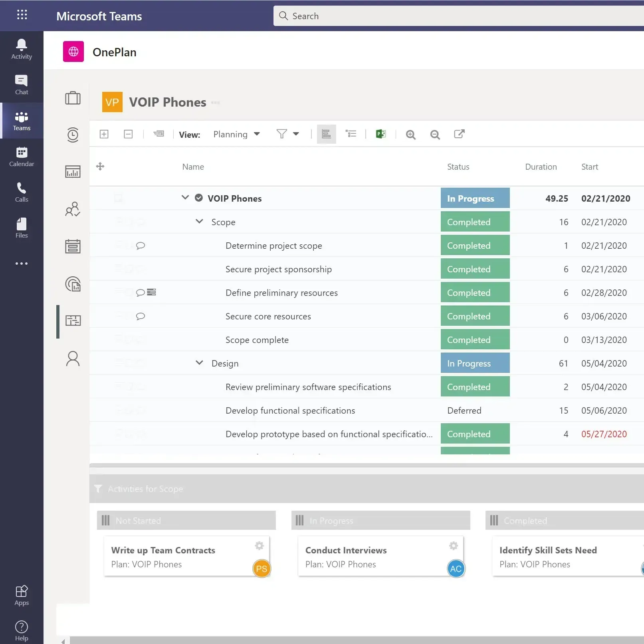Screen dimensions: 644x644
Task: Open the OnePlan reports chart icon
Action: [73, 171]
